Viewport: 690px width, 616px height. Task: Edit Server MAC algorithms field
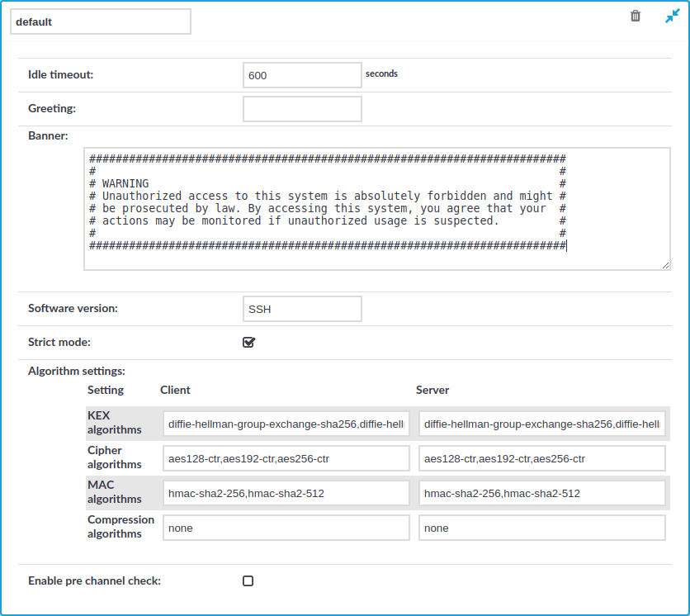(x=541, y=493)
